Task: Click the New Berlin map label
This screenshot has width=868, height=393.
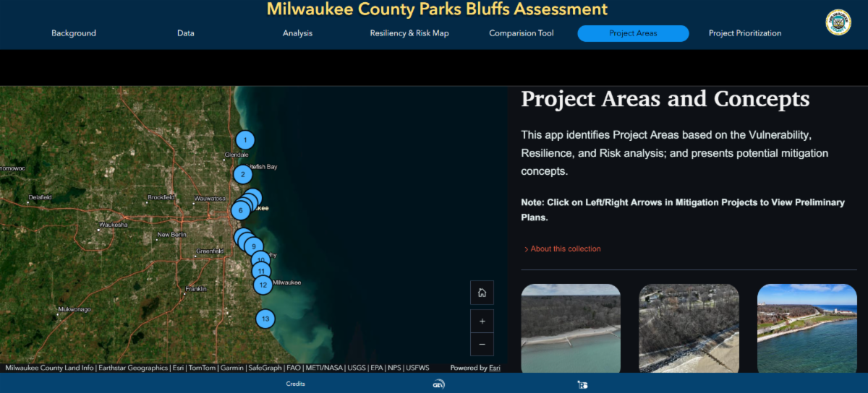Action: pos(172,235)
